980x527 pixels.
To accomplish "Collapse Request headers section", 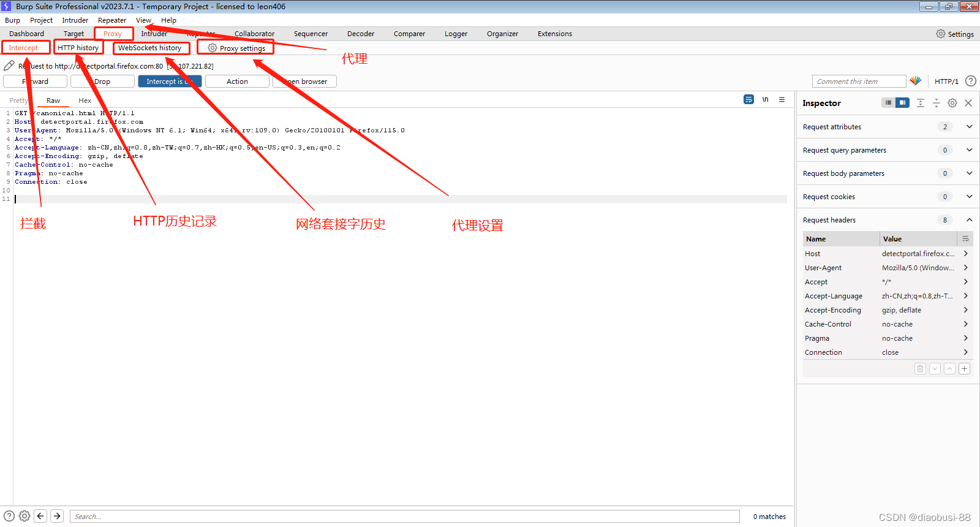I will pyautogui.click(x=969, y=220).
